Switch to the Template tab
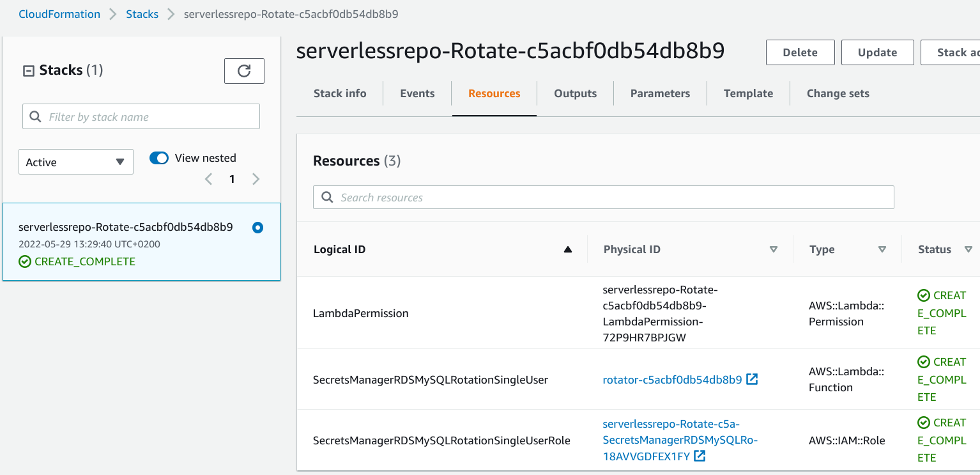This screenshot has height=475, width=980. 748,93
